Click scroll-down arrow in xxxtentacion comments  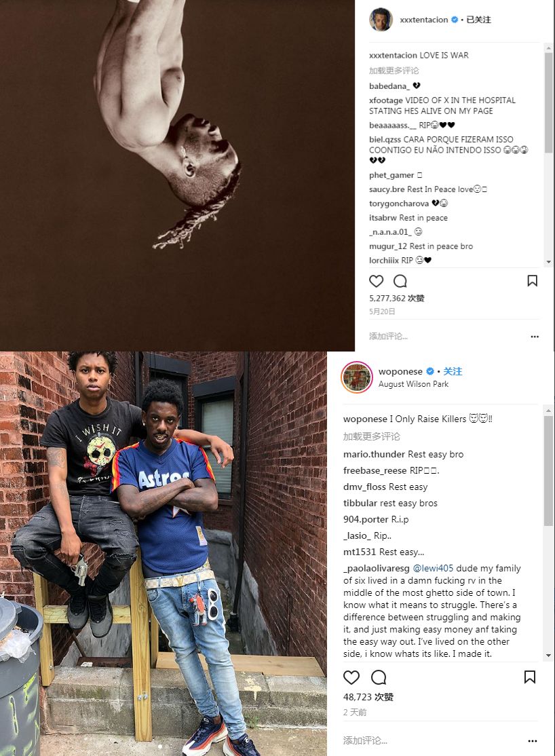tap(548, 262)
